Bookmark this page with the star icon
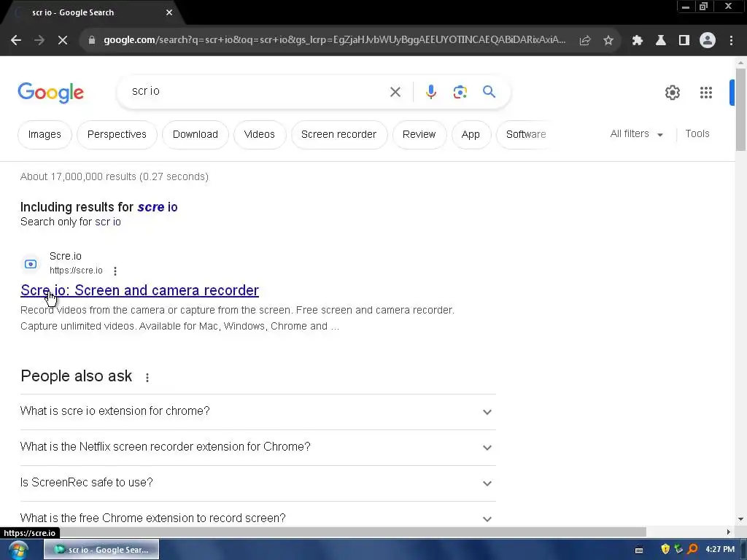Screen dimensions: 747x560 point(608,41)
